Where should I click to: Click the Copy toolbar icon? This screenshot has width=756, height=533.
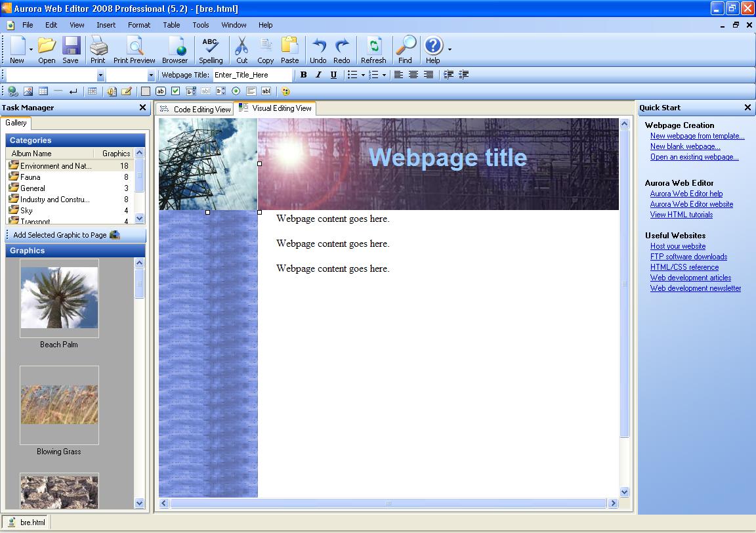click(x=265, y=50)
